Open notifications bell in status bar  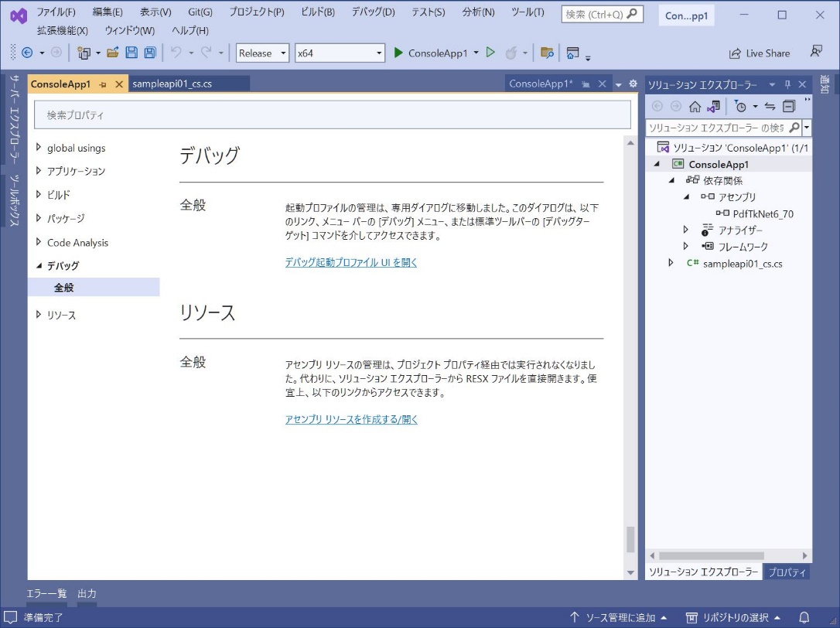tap(804, 617)
